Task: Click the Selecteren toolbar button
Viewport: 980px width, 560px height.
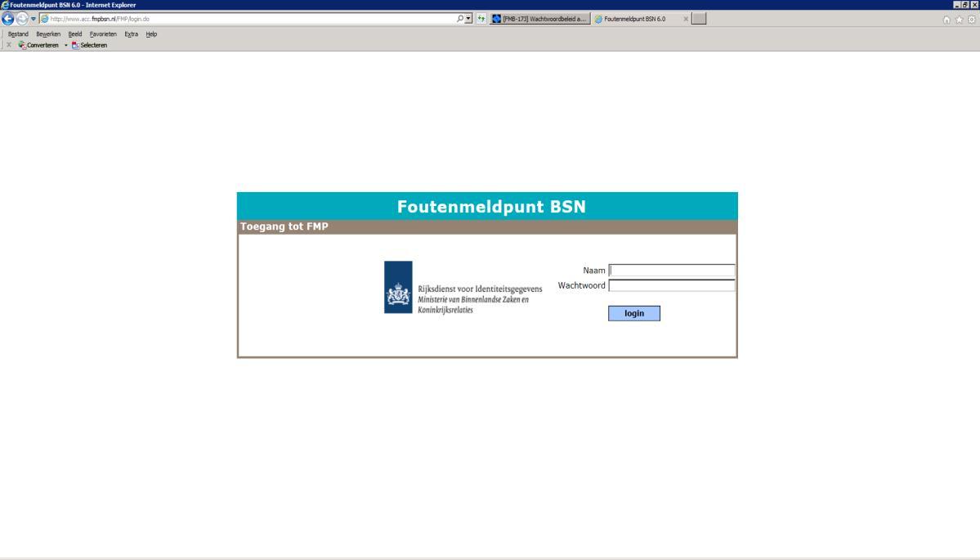Action: 89,45
